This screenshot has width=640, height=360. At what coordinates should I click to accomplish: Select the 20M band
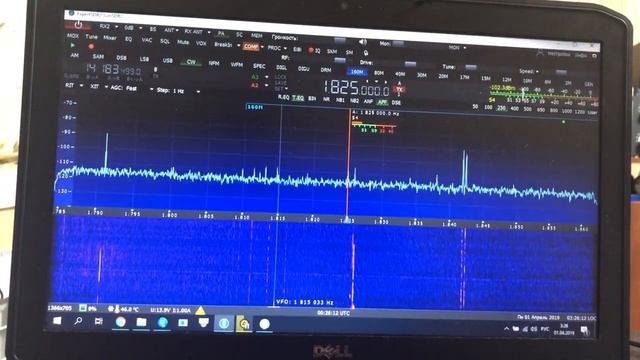(x=443, y=76)
